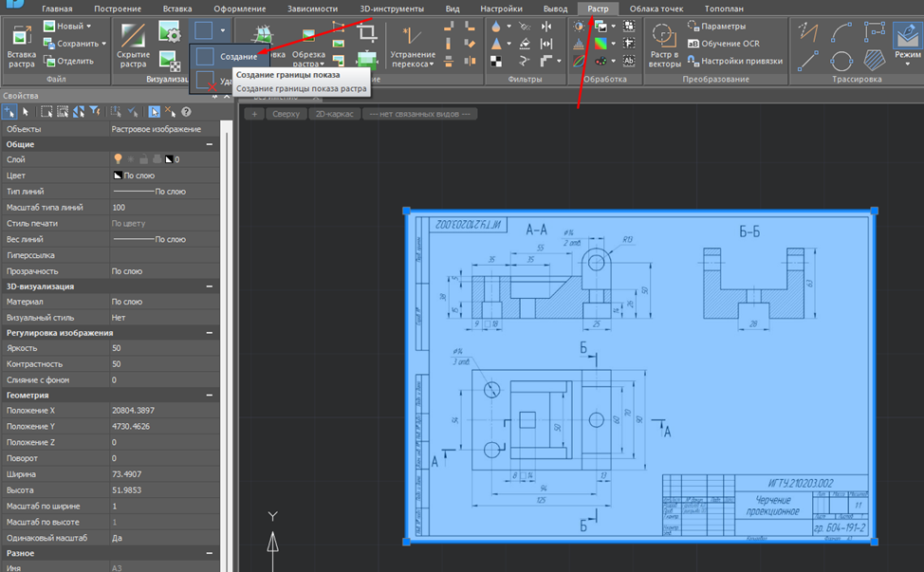This screenshot has height=572, width=924.
Task: Click the Настройки привязки magnet icon
Action: point(693,61)
